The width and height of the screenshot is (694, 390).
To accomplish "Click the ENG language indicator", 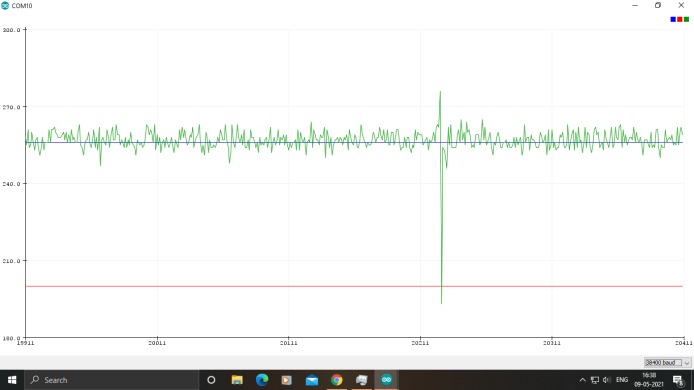I will [x=622, y=380].
